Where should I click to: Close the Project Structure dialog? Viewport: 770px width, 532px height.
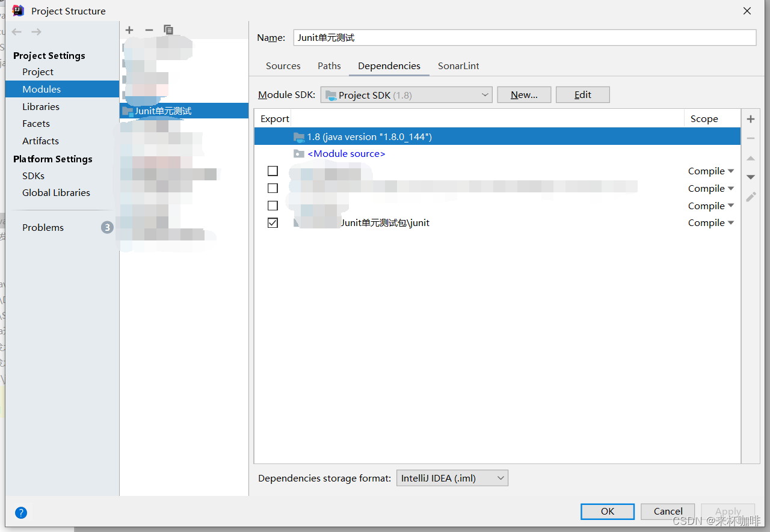click(x=747, y=11)
